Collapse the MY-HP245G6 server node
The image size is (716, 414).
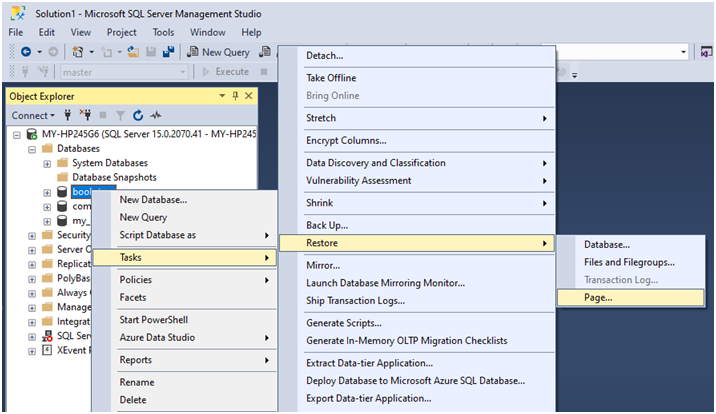point(17,135)
